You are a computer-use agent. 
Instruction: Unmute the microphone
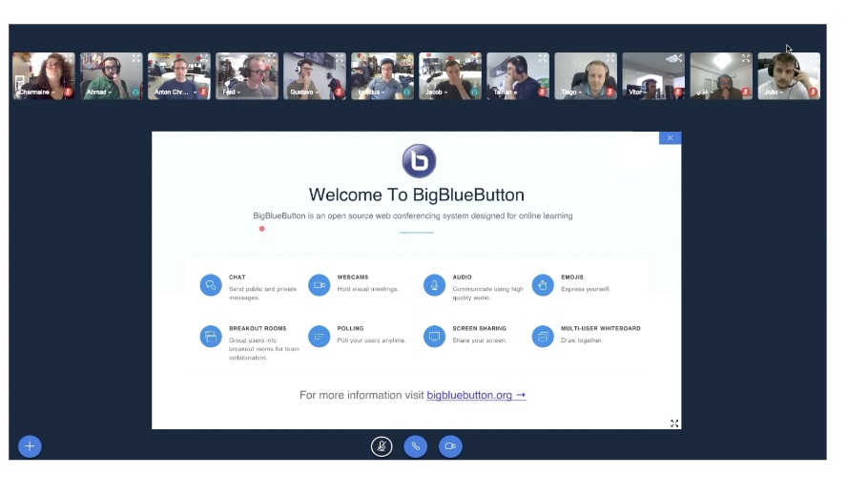[x=382, y=446]
